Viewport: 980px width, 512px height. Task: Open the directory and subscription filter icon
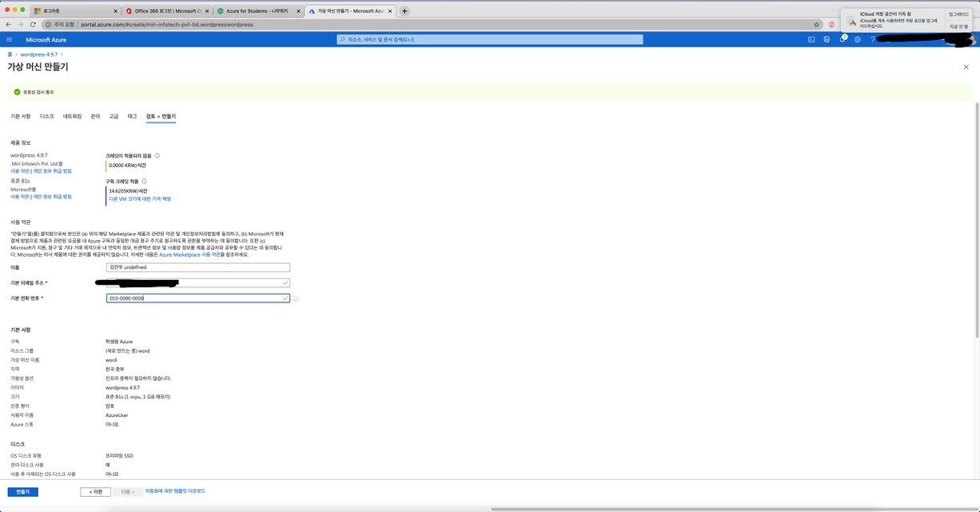click(x=827, y=39)
